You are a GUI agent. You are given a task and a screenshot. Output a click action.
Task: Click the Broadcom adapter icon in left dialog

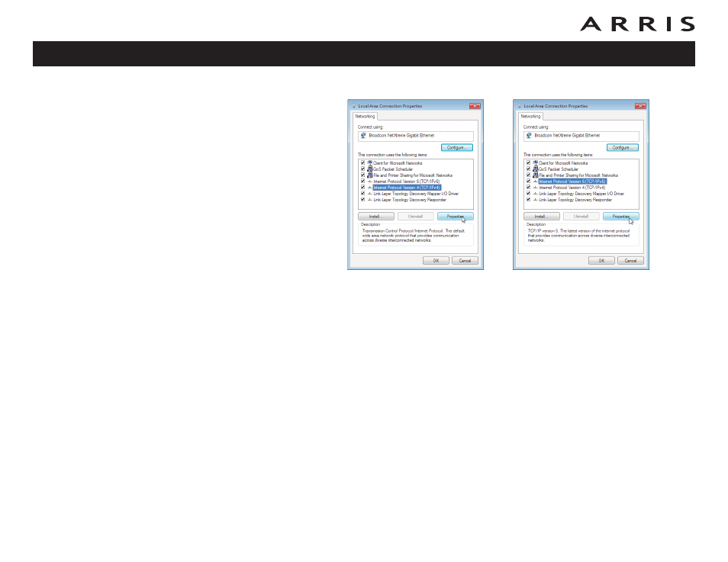pyautogui.click(x=363, y=135)
